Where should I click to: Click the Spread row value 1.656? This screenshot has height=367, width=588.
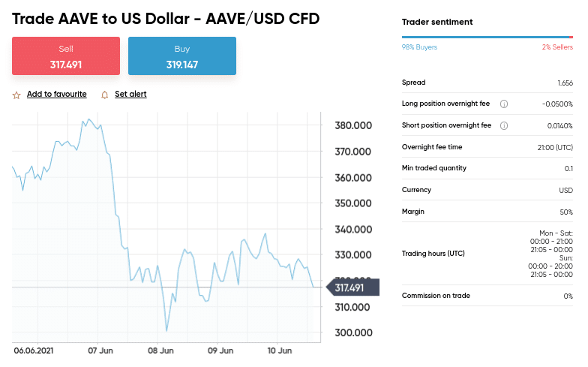565,83
